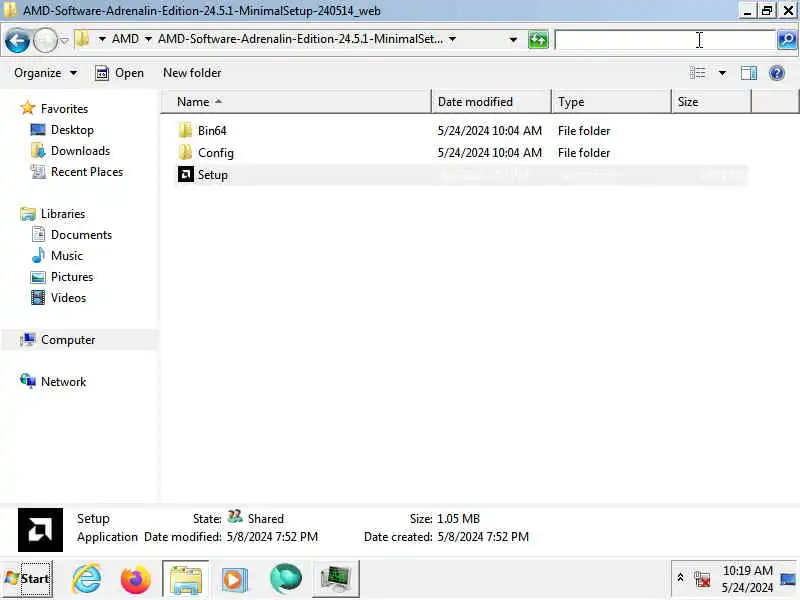This screenshot has width=800, height=600.
Task: Expand dropdown after MinimalSet... breadcrumb
Action: (452, 39)
